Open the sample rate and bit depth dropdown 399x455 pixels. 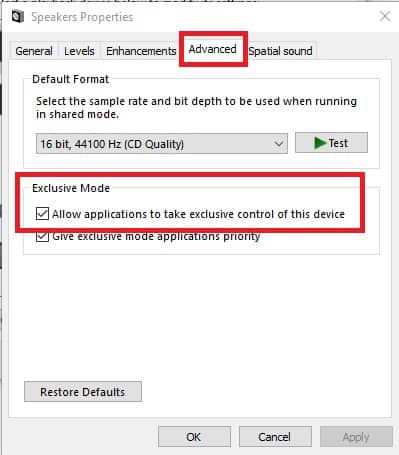coord(162,144)
